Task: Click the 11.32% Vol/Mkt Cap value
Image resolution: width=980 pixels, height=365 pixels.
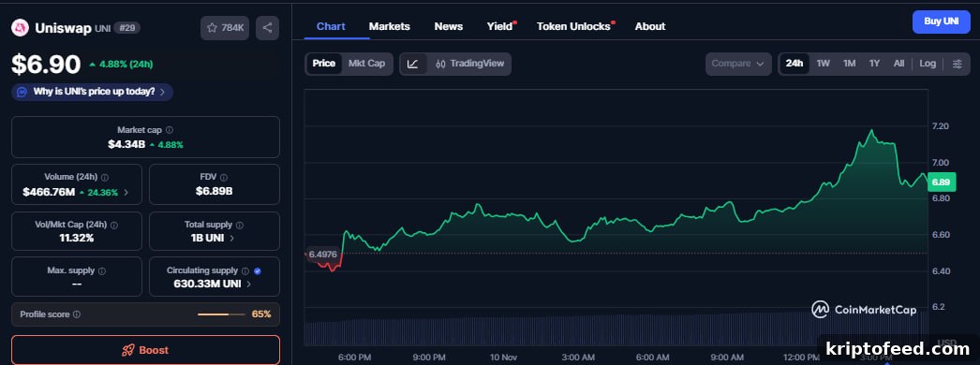Action: (77, 238)
